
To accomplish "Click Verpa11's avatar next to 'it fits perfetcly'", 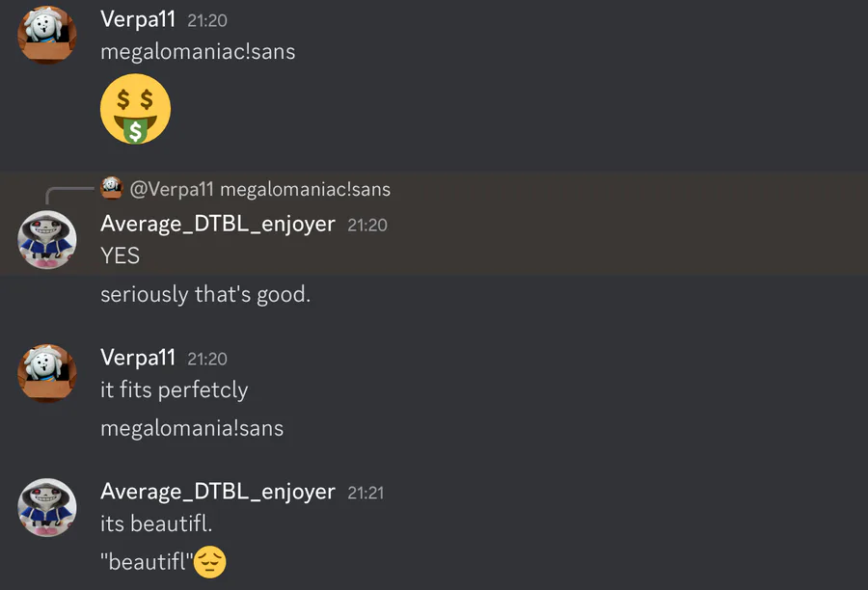I will pyautogui.click(x=47, y=373).
